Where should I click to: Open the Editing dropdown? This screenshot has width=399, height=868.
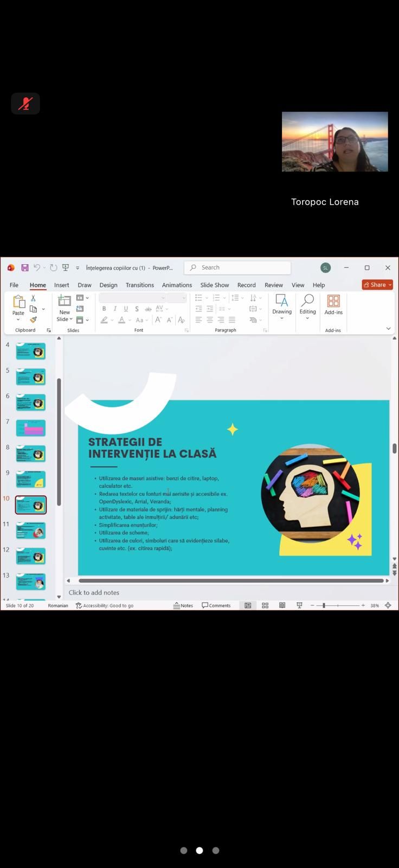(307, 307)
